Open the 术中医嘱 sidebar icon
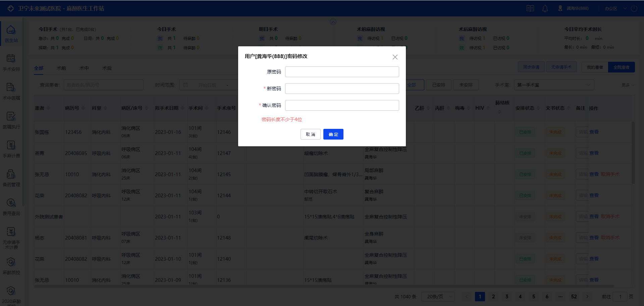 point(11,87)
